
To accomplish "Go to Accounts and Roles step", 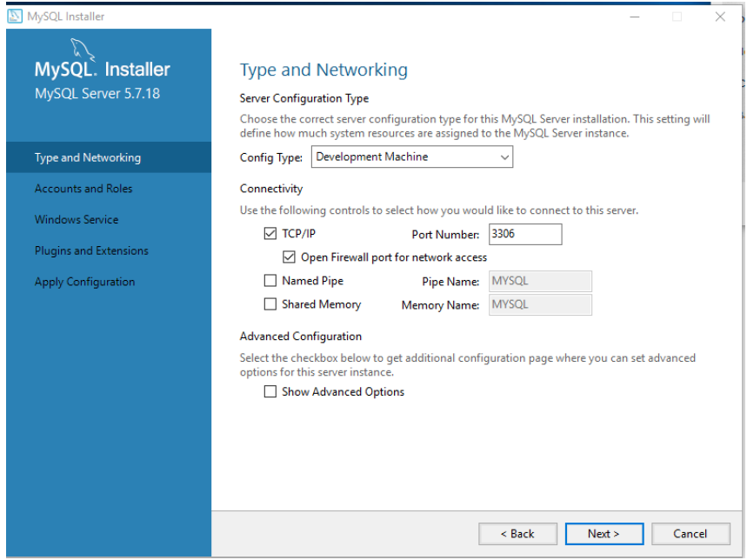I will pyautogui.click(x=83, y=189).
